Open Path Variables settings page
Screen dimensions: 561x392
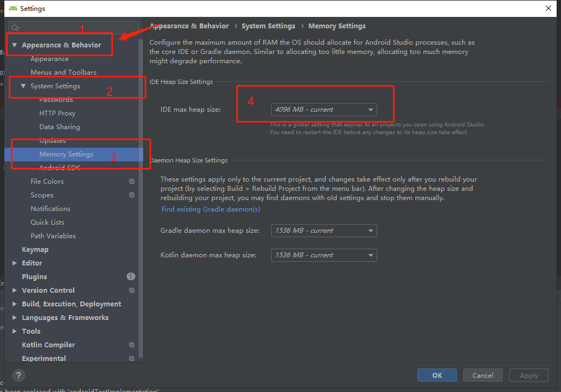click(53, 236)
